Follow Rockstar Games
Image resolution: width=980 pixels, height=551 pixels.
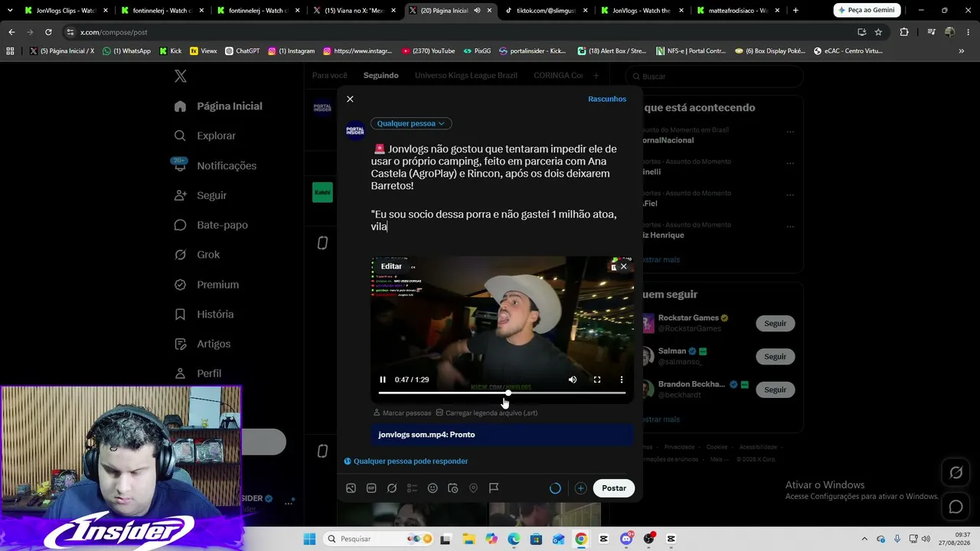(x=775, y=324)
